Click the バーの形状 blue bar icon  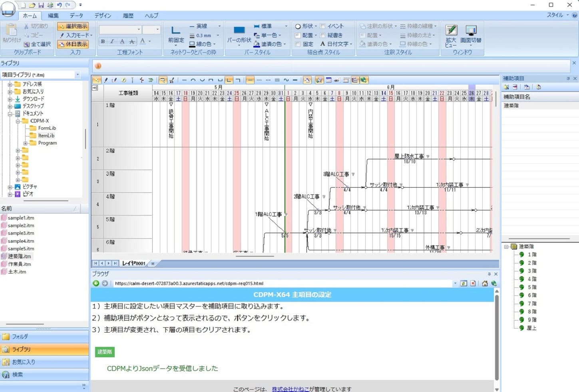coord(239,31)
